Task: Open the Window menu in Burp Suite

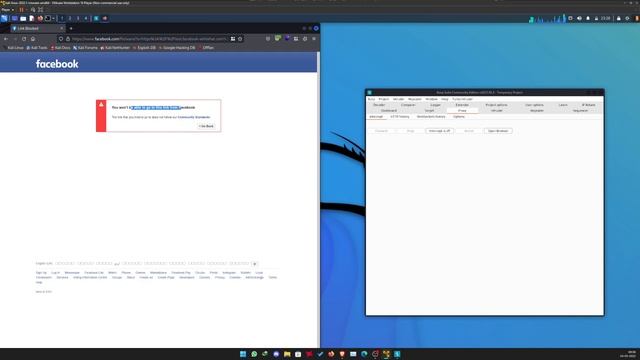Action: pos(431,99)
